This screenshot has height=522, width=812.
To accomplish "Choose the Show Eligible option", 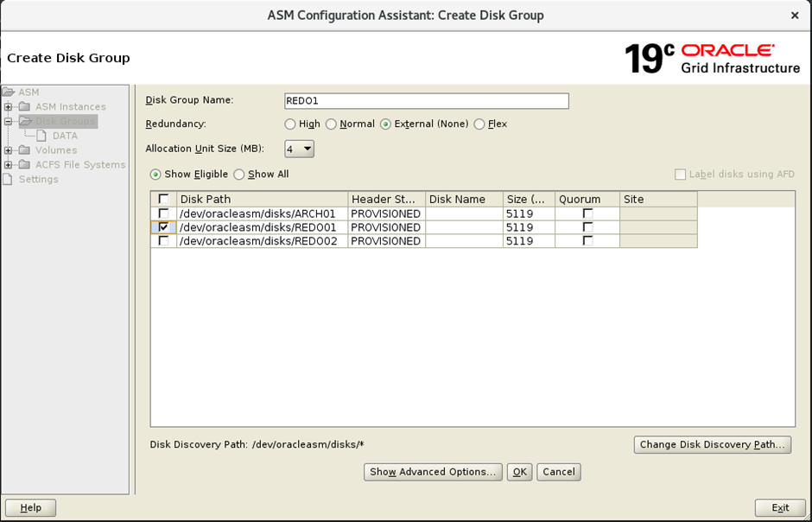I will [x=155, y=175].
